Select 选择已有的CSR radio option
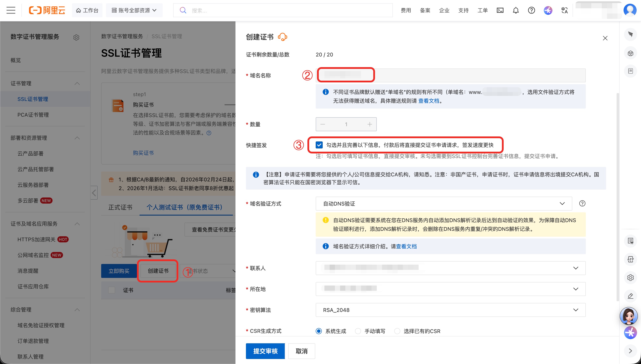The height and width of the screenshot is (364, 641). click(x=397, y=331)
